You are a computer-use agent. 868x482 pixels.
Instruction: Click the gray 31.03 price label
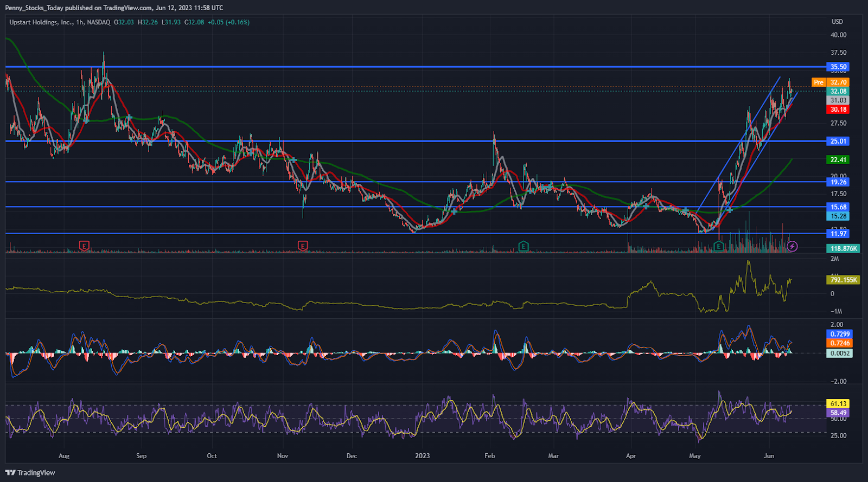pos(838,100)
